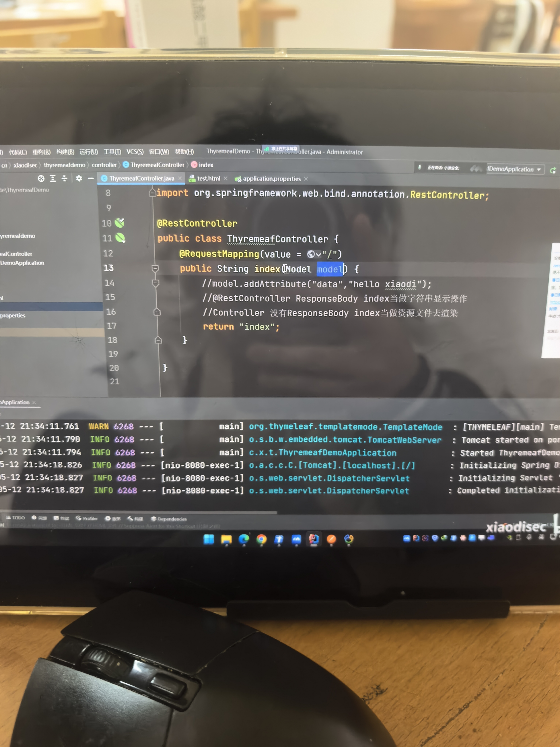Open the Profiler tool window
This screenshot has height=747, width=560.
click(x=87, y=518)
